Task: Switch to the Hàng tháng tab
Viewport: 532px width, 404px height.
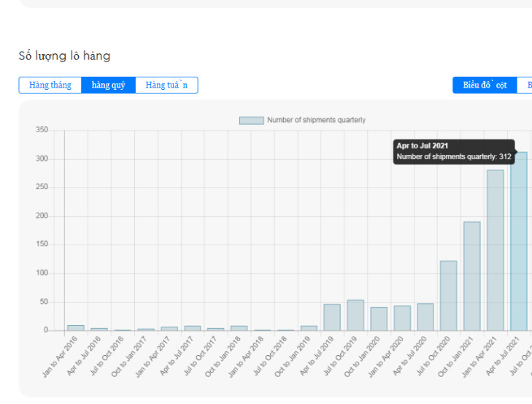Action: click(50, 85)
